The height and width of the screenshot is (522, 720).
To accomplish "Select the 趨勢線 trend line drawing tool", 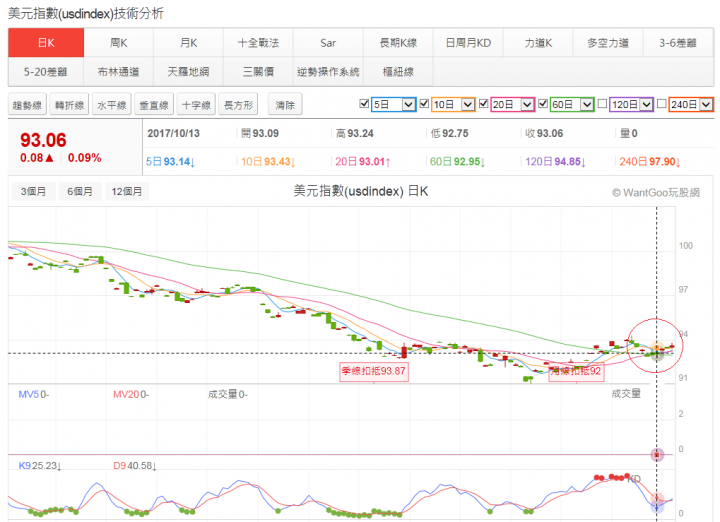I will (27, 105).
